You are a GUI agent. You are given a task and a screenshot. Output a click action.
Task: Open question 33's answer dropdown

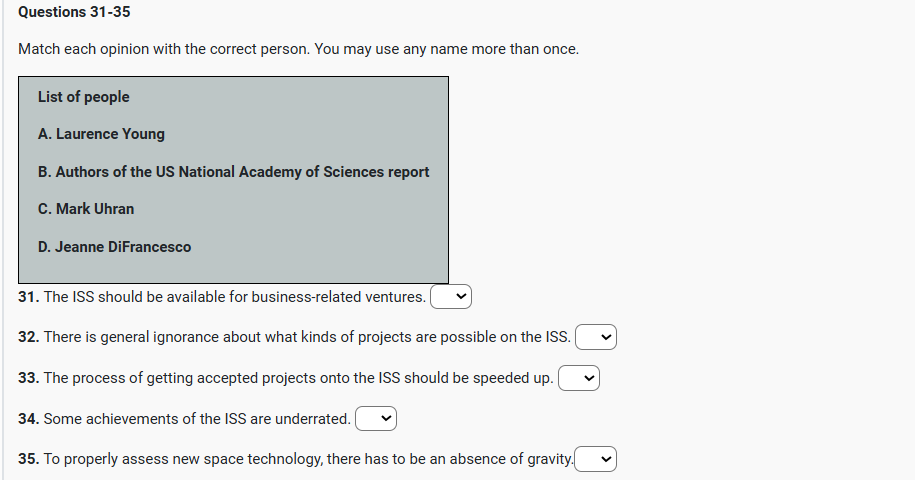tap(579, 378)
